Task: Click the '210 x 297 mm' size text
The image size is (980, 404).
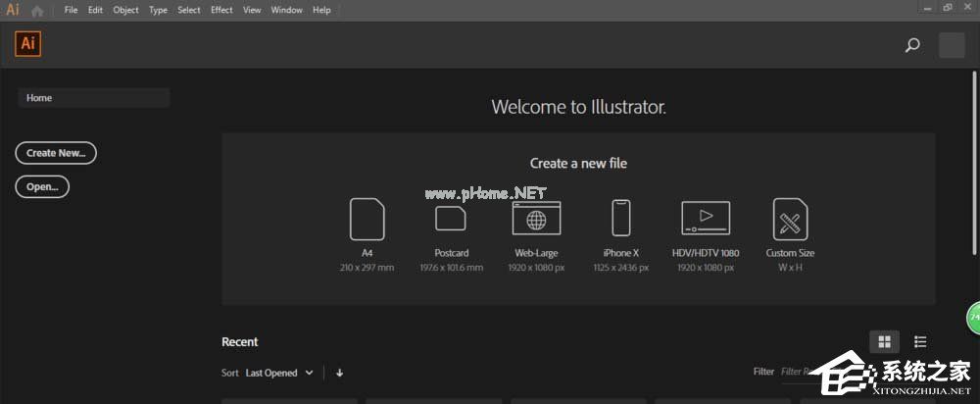Action: click(x=367, y=268)
